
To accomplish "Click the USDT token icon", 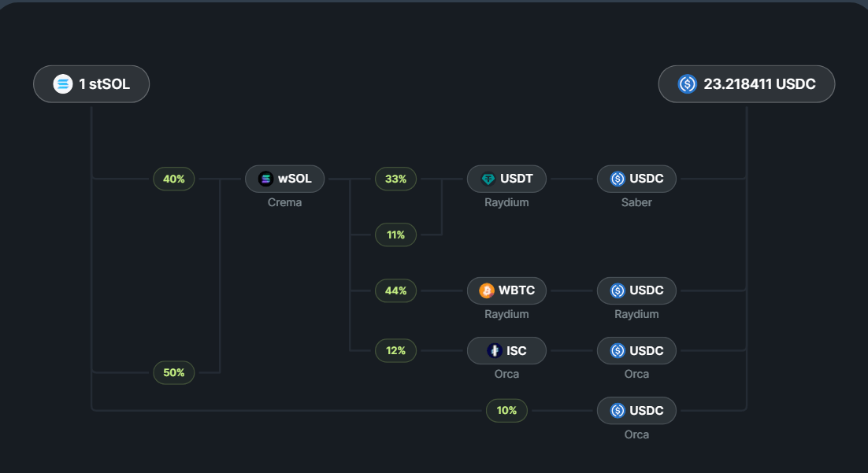I will click(x=488, y=179).
